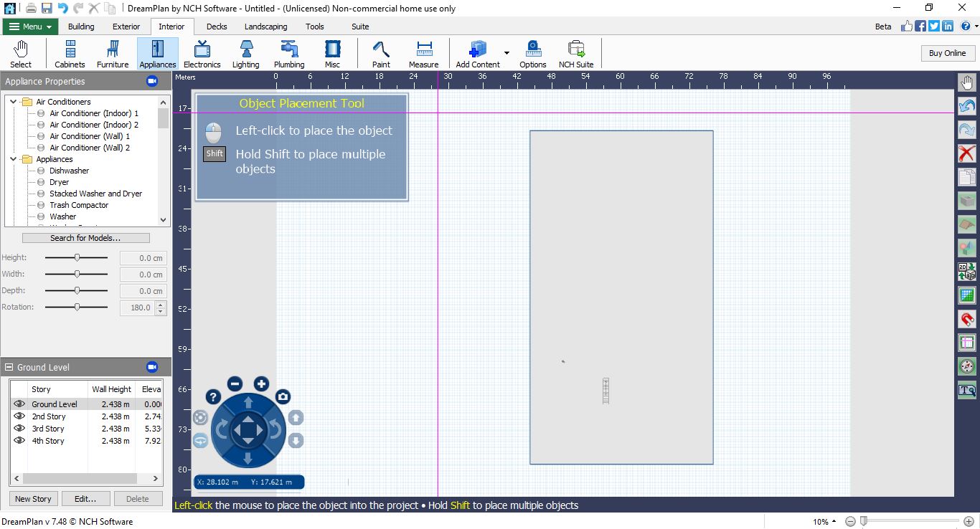The height and width of the screenshot is (529, 980).
Task: Click the green grid icon in right sidebar
Action: pos(967,295)
